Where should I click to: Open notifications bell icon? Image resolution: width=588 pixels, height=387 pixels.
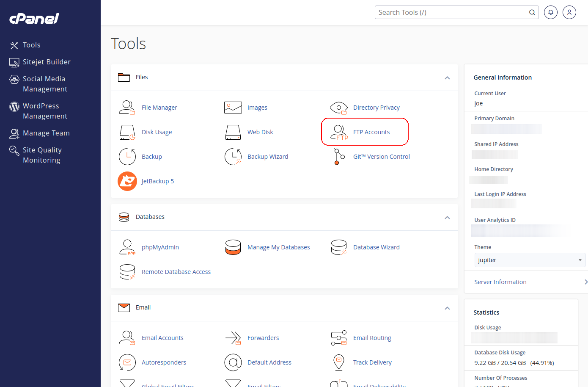[550, 12]
